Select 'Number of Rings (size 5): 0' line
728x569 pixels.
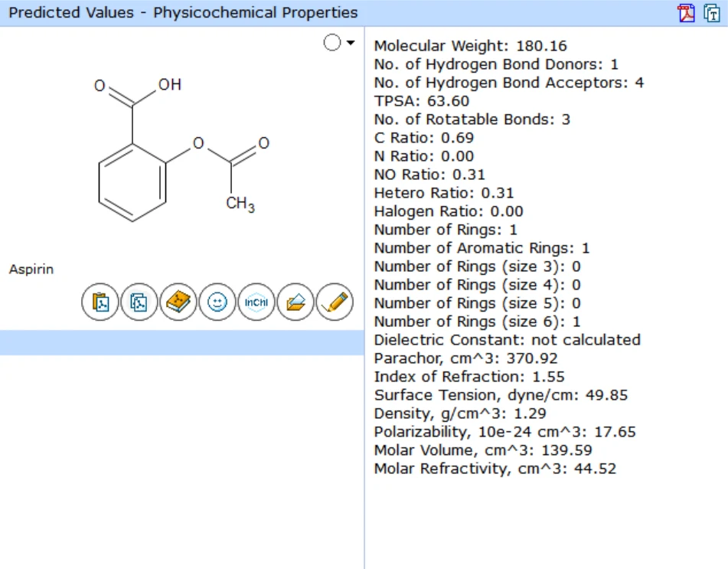pos(477,303)
